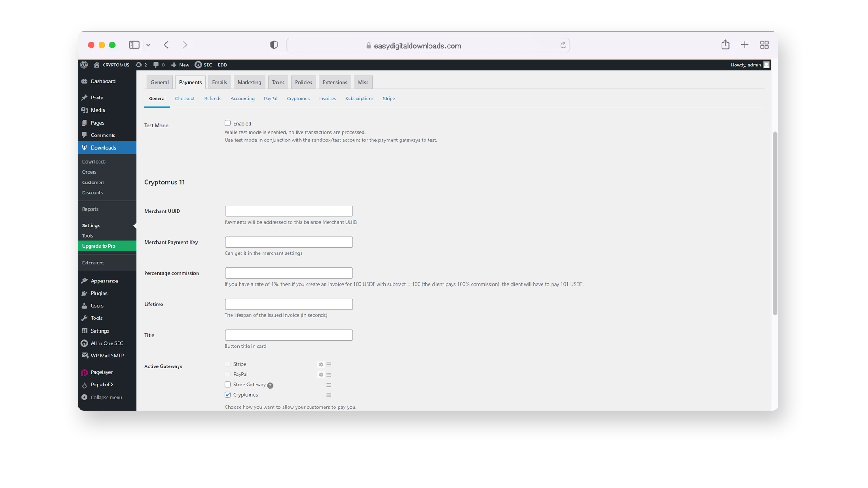Click the All in One SEO icon
The width and height of the screenshot is (868, 488).
point(84,343)
